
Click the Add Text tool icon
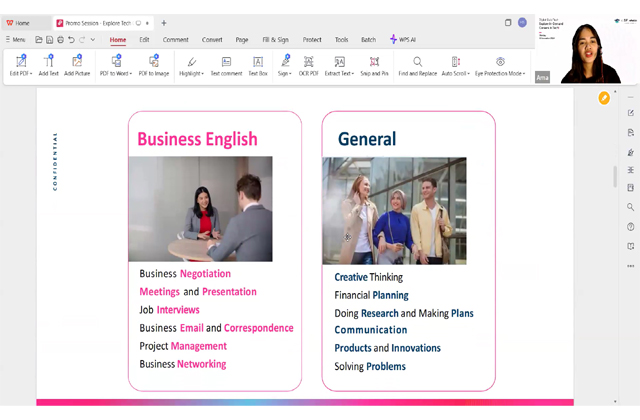click(x=48, y=62)
